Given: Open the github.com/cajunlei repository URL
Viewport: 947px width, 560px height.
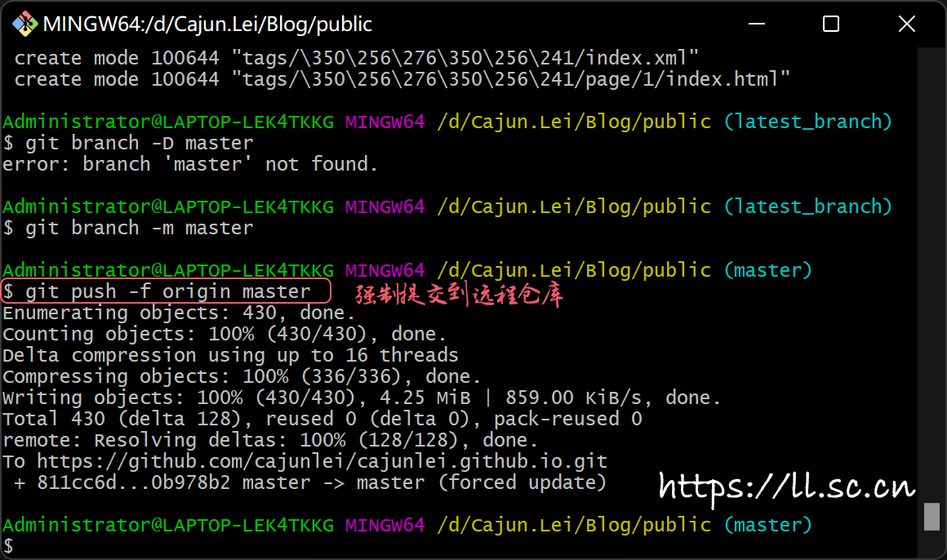Looking at the screenshot, I should point(322,461).
